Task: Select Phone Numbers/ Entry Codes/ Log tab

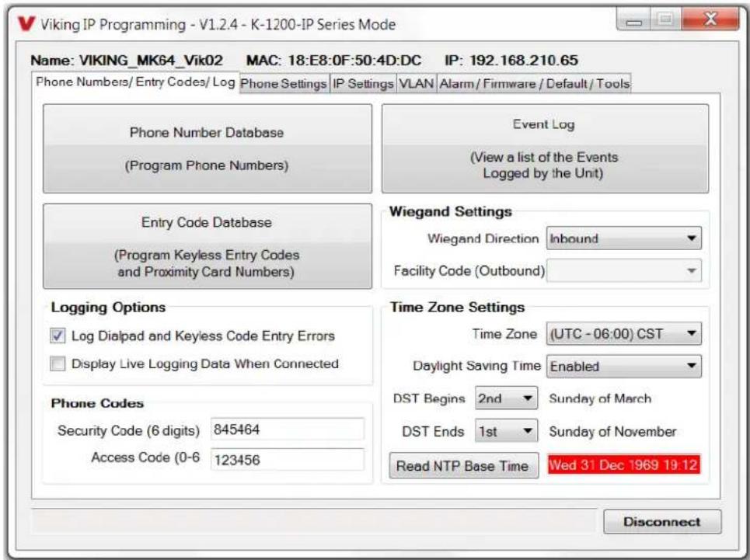Action: (x=135, y=82)
